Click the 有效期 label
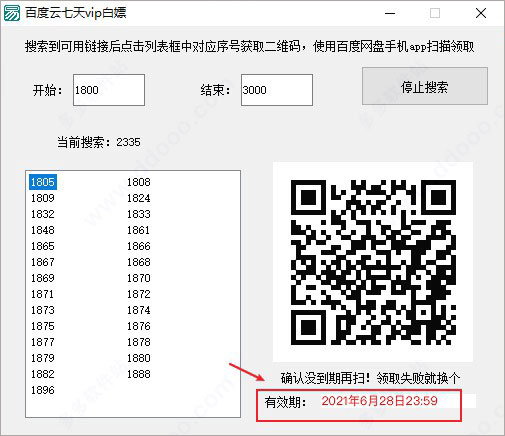The height and width of the screenshot is (436, 505). pyautogui.click(x=285, y=402)
